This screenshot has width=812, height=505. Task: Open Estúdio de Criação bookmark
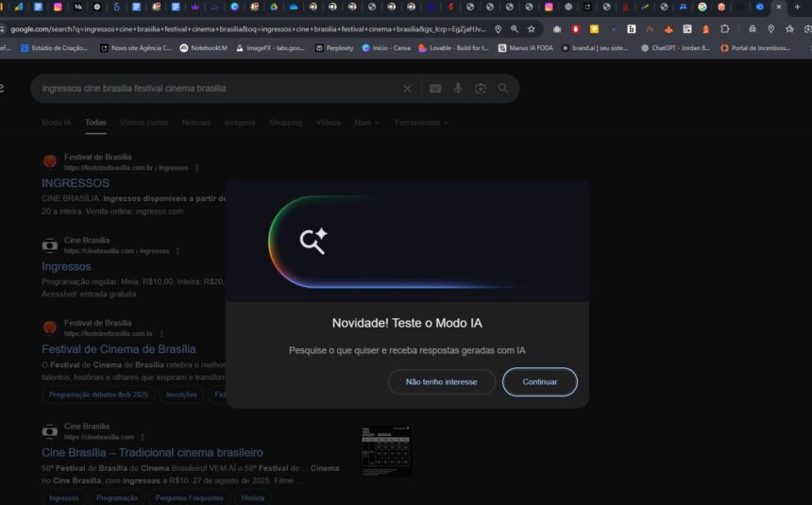pyautogui.click(x=54, y=48)
